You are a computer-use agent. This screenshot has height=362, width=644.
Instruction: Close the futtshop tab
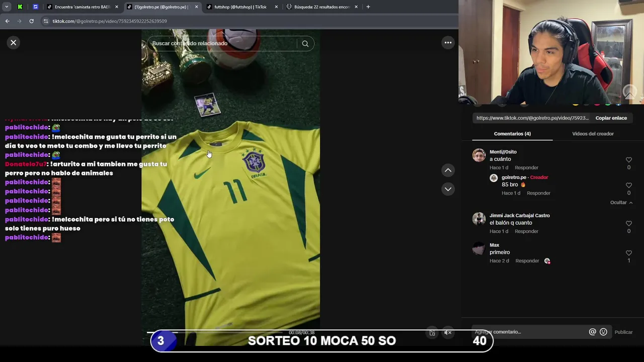(276, 7)
